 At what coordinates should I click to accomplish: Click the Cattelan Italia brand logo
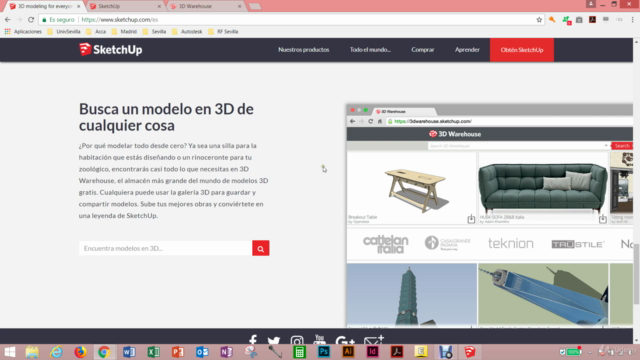(x=386, y=244)
